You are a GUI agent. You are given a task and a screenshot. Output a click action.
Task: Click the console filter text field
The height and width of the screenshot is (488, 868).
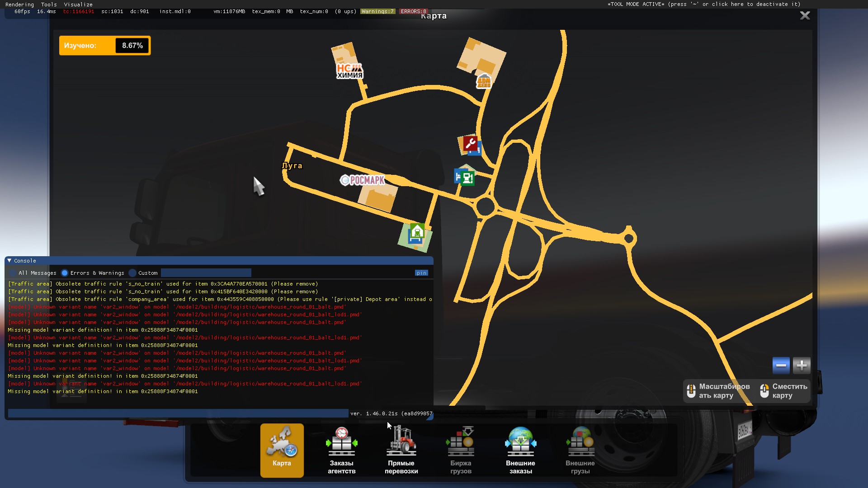pos(206,273)
